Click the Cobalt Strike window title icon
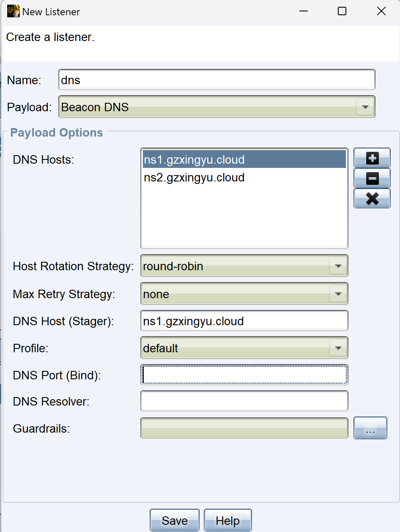The image size is (400, 532). coord(13,11)
